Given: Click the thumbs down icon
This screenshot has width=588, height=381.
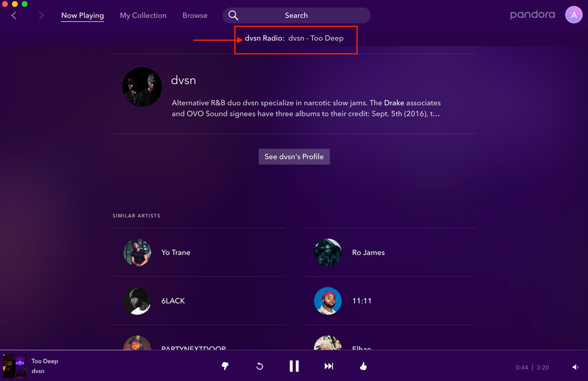Looking at the screenshot, I should (x=225, y=366).
